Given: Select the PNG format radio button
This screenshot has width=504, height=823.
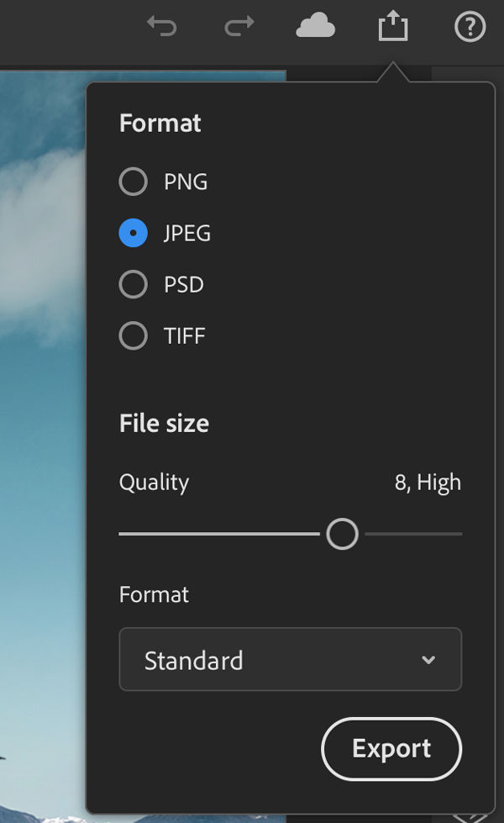Looking at the screenshot, I should point(134,182).
